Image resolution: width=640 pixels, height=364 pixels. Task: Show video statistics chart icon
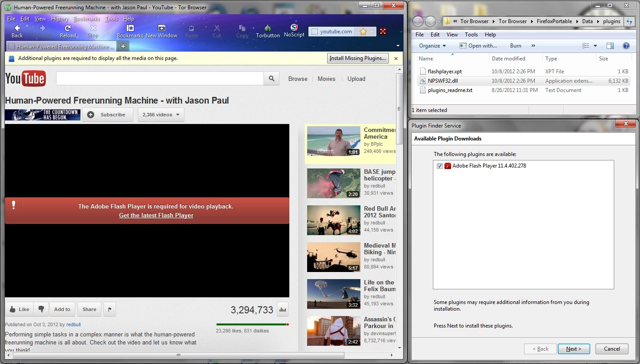(x=282, y=309)
